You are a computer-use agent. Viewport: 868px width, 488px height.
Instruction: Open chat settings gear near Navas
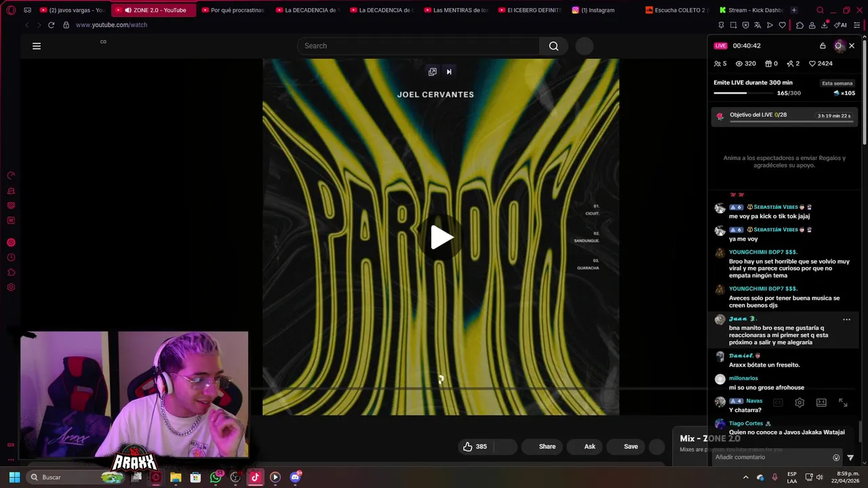(x=800, y=403)
